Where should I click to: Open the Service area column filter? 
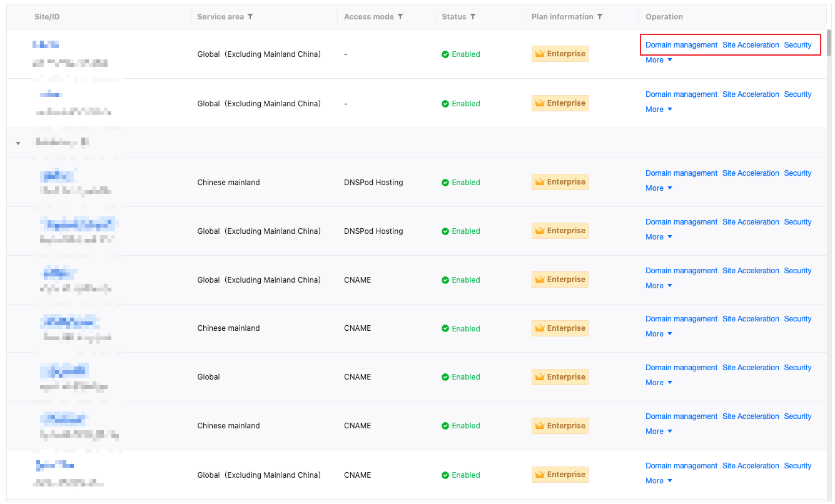250,17
